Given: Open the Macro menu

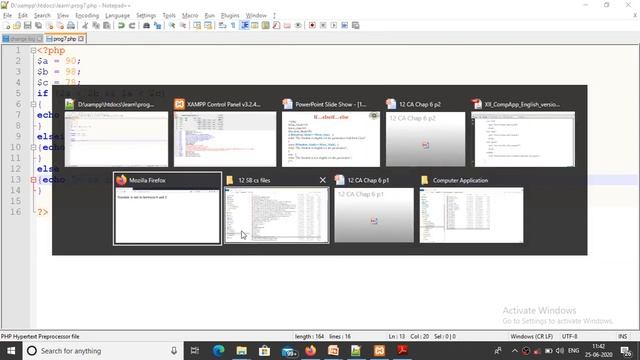Looking at the screenshot, I should pyautogui.click(x=190, y=15).
